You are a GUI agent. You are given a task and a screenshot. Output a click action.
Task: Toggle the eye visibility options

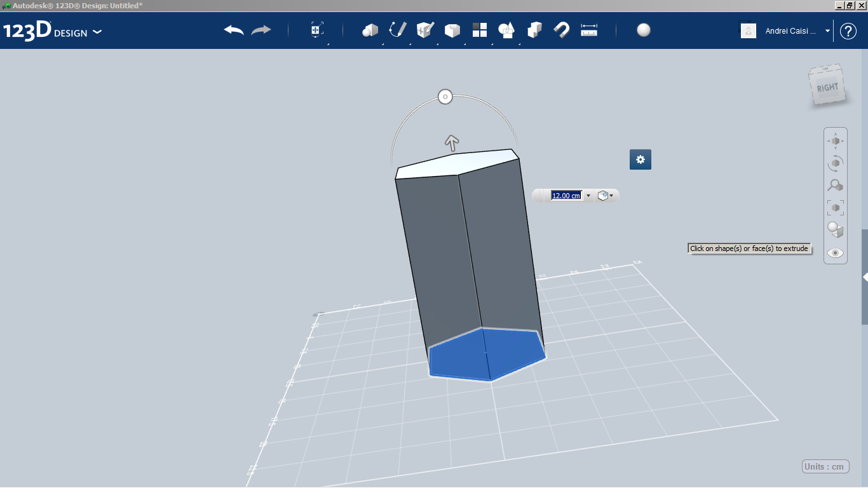pyautogui.click(x=836, y=253)
